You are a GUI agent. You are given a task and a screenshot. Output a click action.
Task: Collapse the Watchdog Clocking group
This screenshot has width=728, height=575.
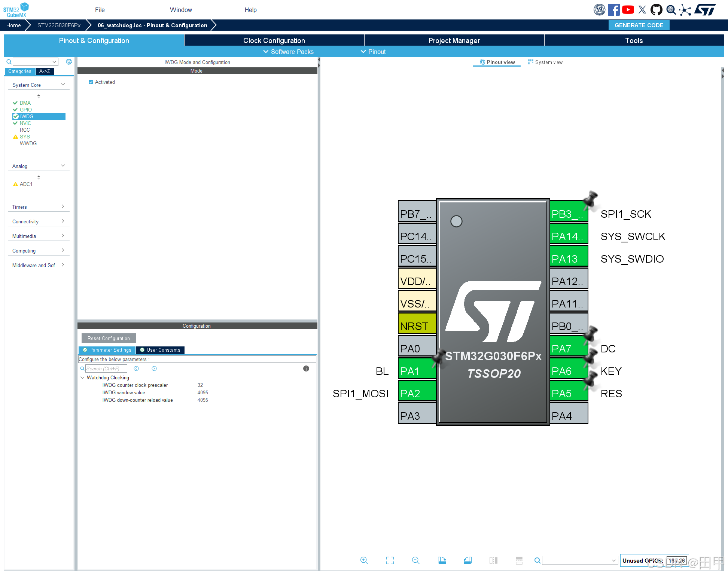pyautogui.click(x=82, y=377)
